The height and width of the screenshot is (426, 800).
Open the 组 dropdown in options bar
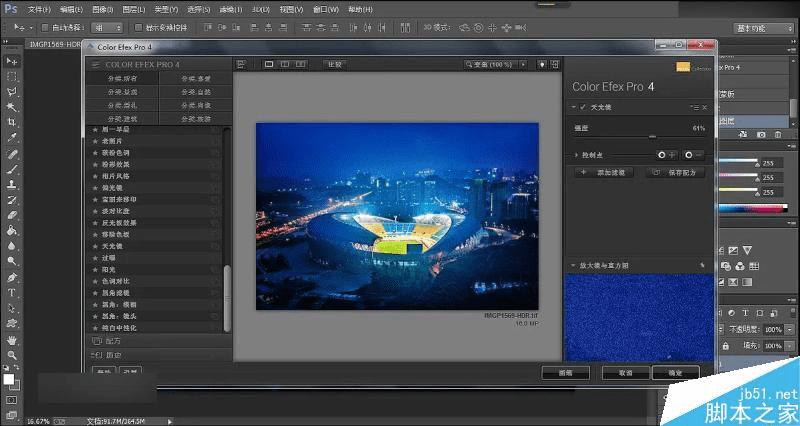(x=107, y=28)
